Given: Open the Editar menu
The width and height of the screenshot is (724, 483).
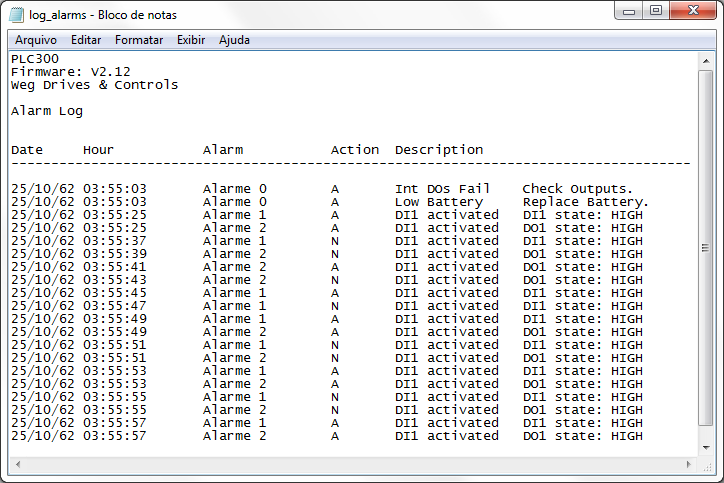Looking at the screenshot, I should point(86,40).
